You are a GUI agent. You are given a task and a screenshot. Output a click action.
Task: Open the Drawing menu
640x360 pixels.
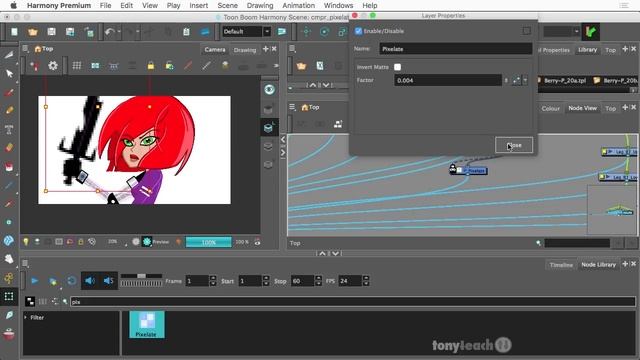260,5
